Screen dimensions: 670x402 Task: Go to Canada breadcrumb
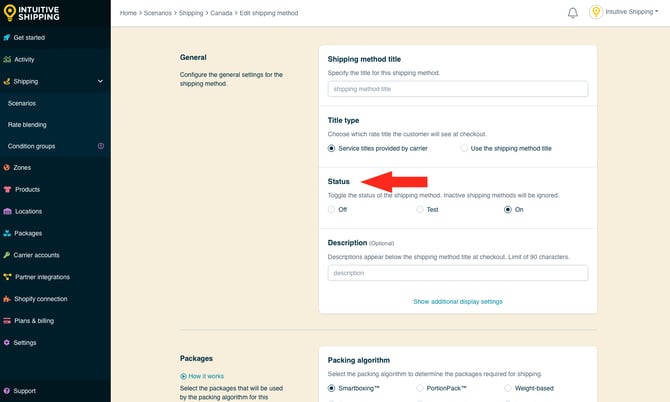(221, 13)
